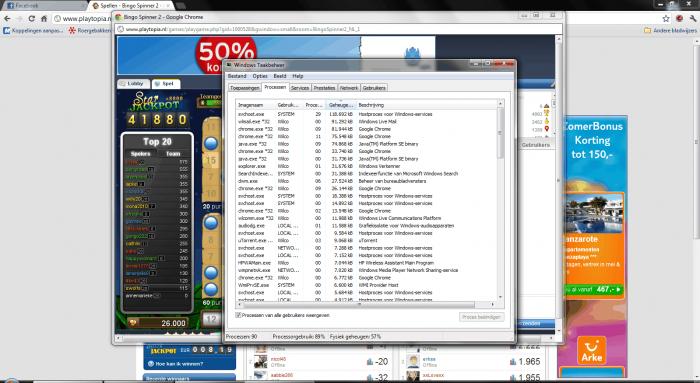Go back in the main Chrome window
700x383 pixels.
[x=7, y=19]
